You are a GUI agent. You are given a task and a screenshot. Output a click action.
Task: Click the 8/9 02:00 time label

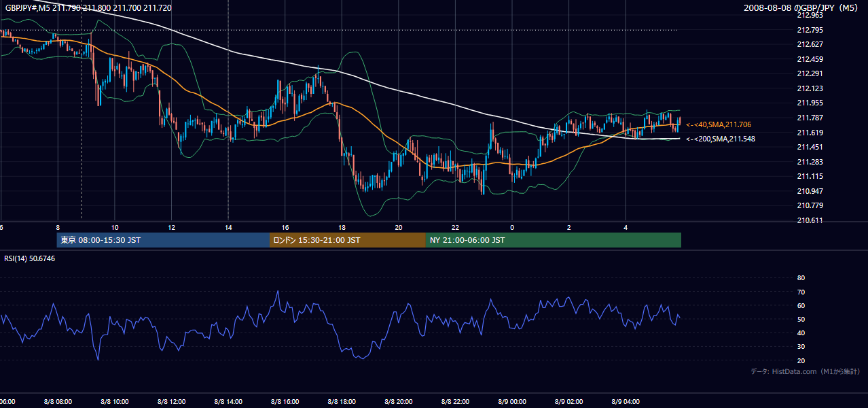(569, 402)
